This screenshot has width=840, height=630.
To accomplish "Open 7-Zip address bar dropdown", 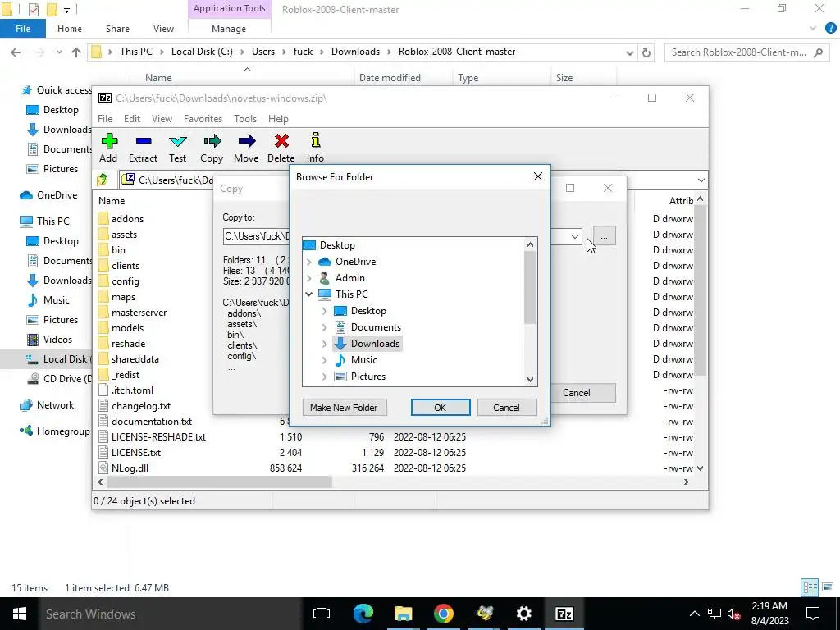I will (x=701, y=180).
